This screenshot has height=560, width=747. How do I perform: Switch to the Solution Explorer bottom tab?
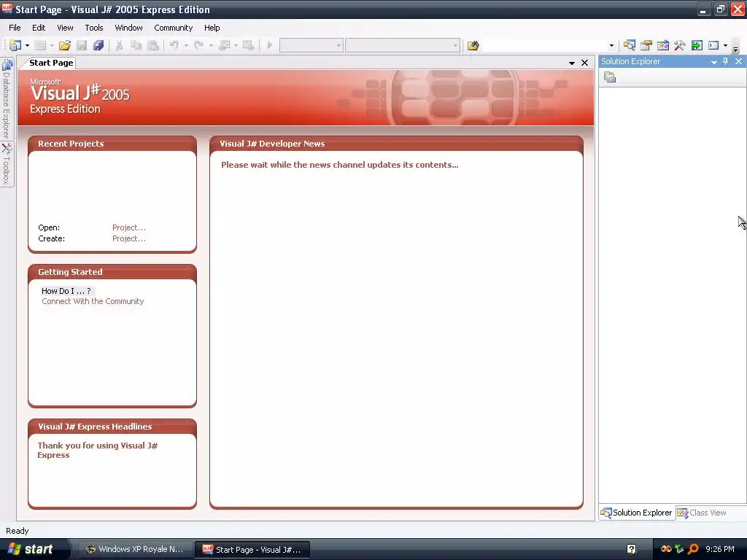[636, 513]
